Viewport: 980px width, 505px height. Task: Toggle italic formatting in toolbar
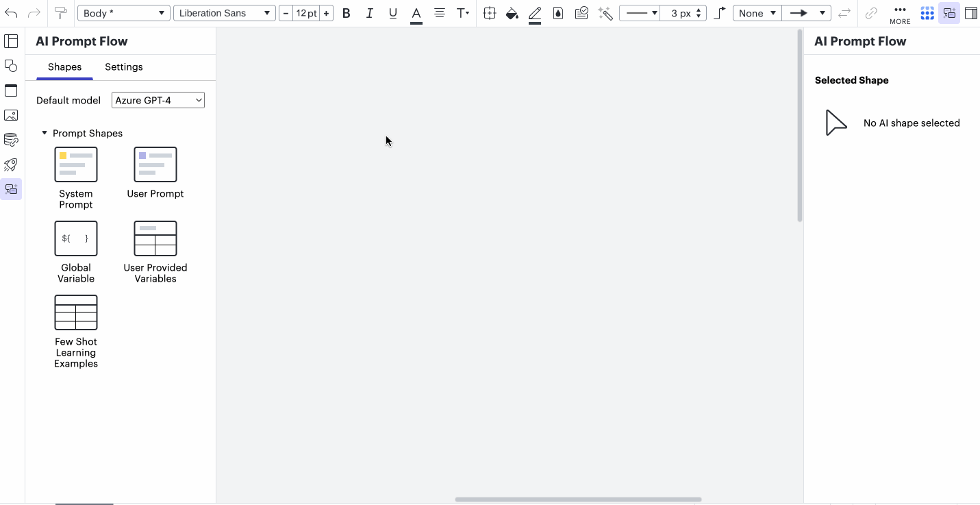370,13
